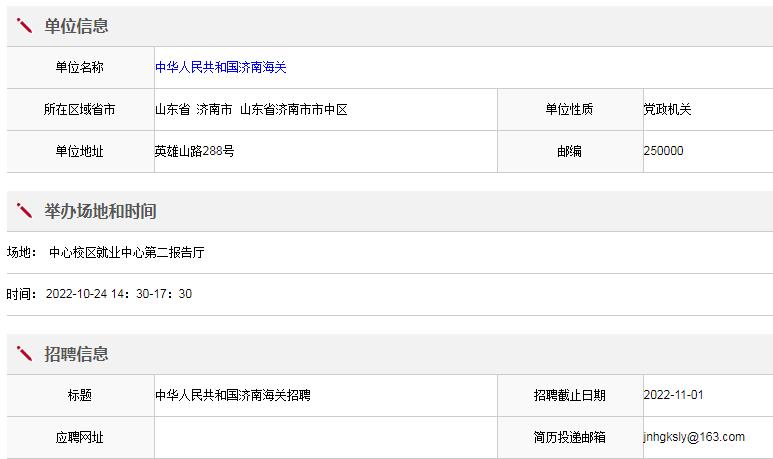773x459 pixels.
Task: Click the recruitment title 中华人民共和国济南海关招聘
Action: click(x=232, y=395)
